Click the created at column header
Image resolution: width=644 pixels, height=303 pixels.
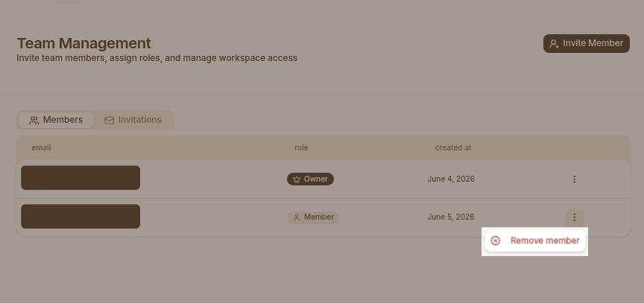453,147
